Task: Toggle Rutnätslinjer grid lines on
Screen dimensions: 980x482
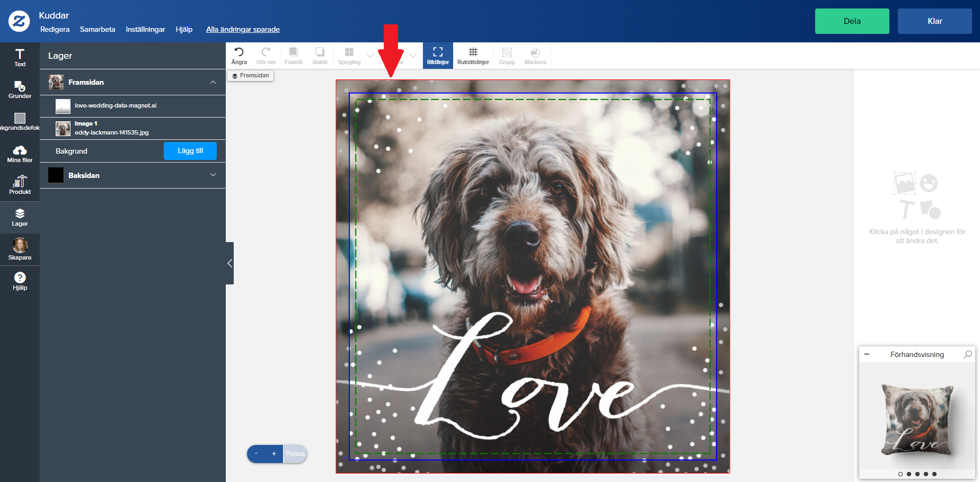Action: [x=473, y=56]
